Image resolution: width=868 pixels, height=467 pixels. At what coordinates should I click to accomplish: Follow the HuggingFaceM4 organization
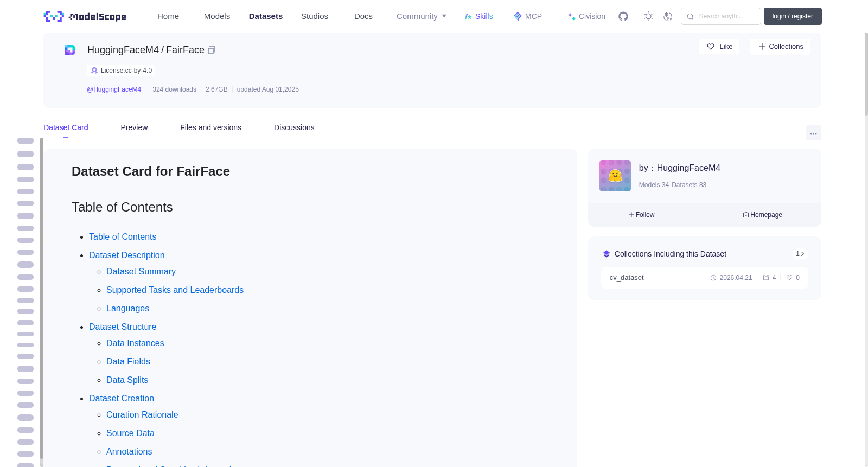click(x=642, y=215)
